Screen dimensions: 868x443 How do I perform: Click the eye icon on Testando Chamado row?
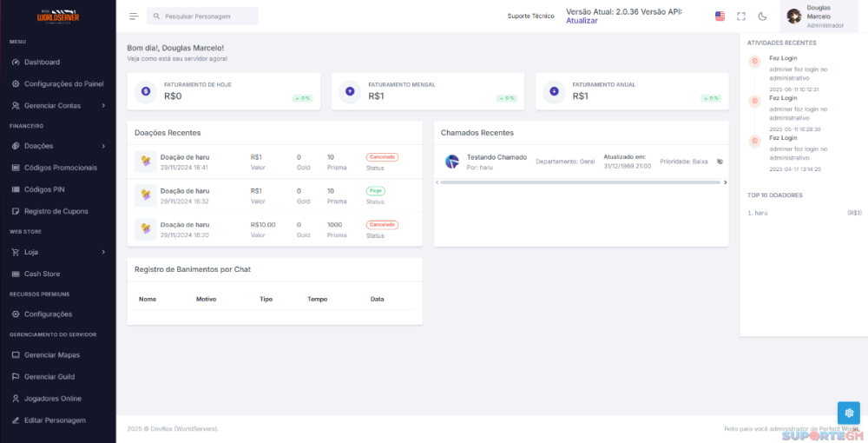[x=720, y=162]
